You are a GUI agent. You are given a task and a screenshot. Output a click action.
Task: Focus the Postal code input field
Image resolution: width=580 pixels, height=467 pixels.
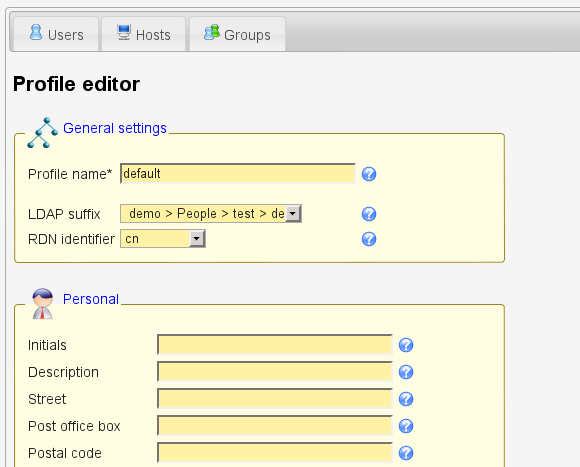pyautogui.click(x=275, y=453)
